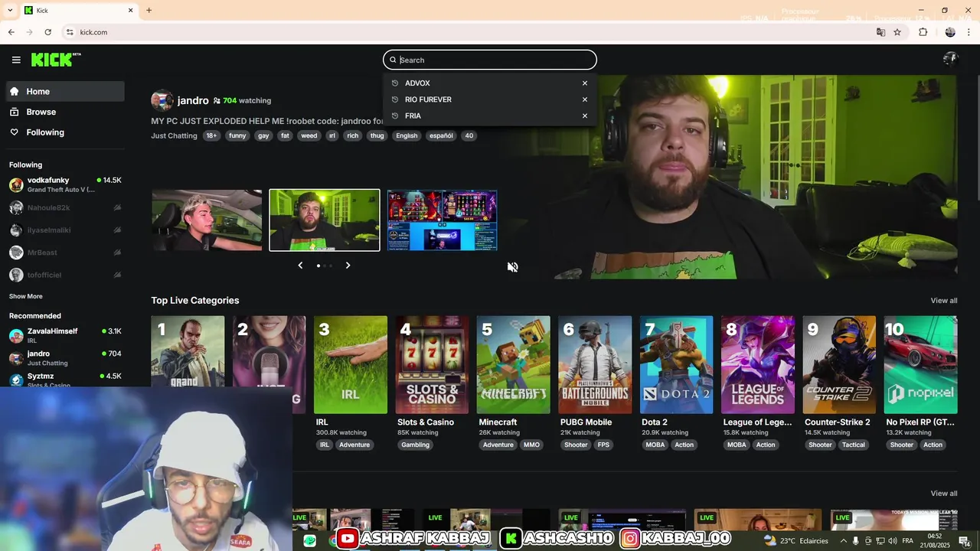Open Slots & Casino category card

432,365
